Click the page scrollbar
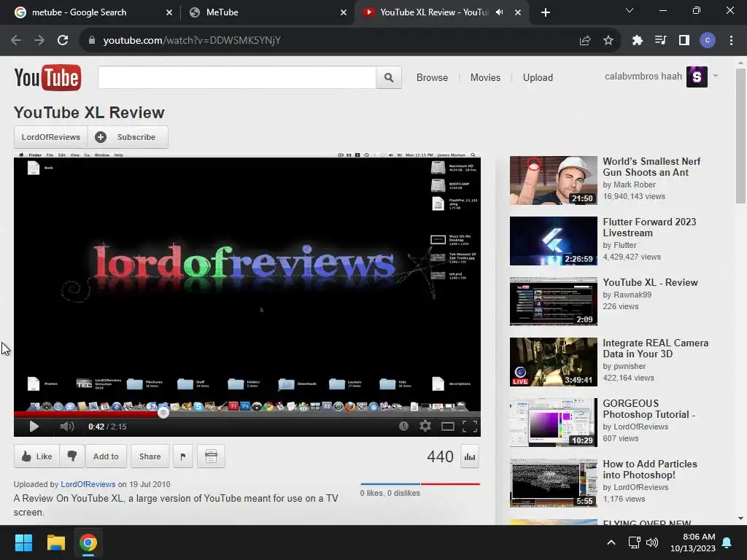The height and width of the screenshot is (560, 747). click(740, 136)
